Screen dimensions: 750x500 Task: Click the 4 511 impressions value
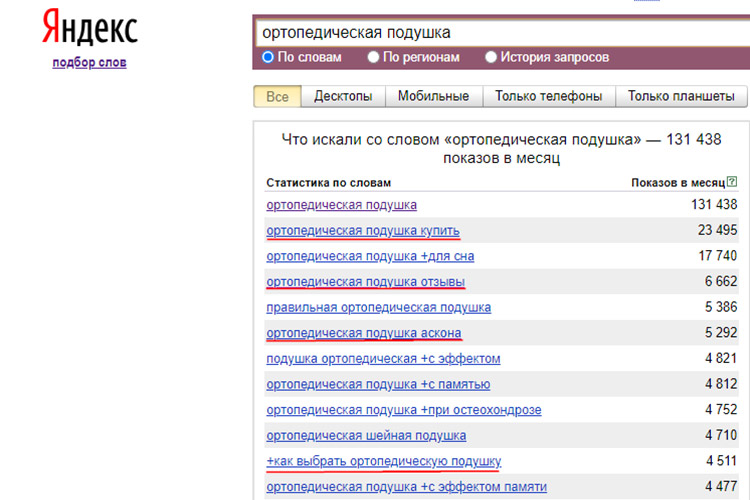721,461
